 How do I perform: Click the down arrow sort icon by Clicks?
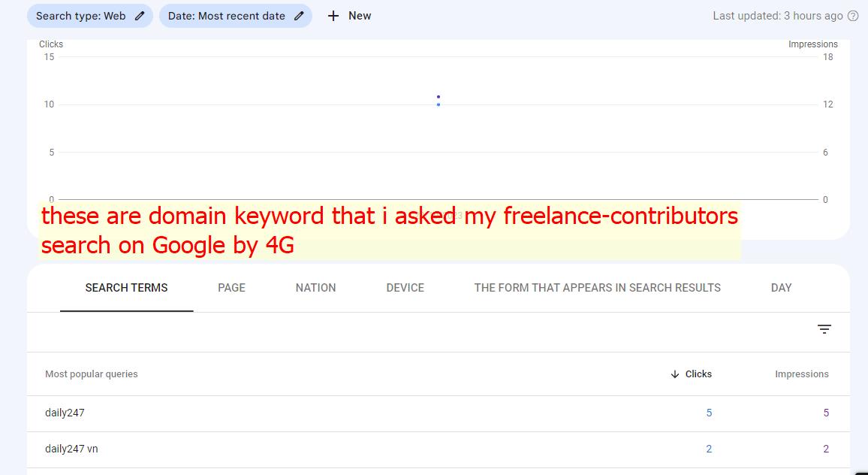click(x=674, y=374)
